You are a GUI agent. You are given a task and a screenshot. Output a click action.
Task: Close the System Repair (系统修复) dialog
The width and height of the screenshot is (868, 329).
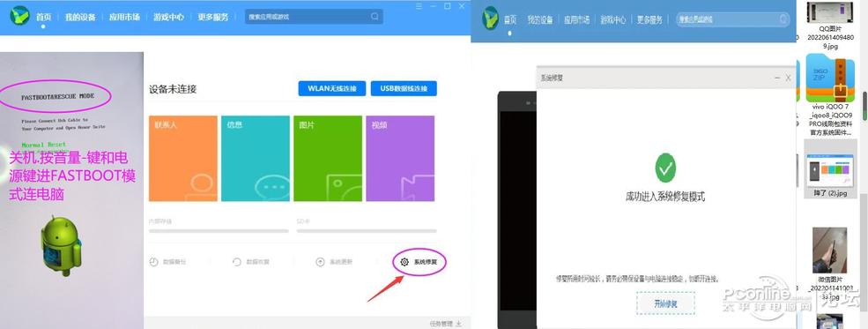789,79
